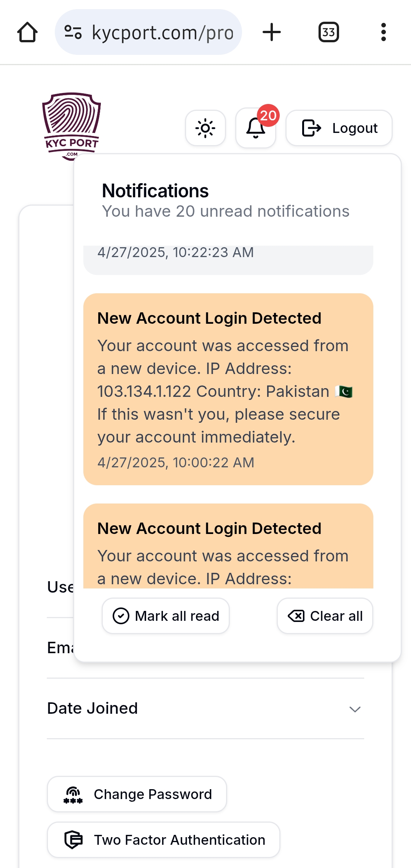
Task: Click the 10:22:23 AM notification card
Action: coord(228,259)
